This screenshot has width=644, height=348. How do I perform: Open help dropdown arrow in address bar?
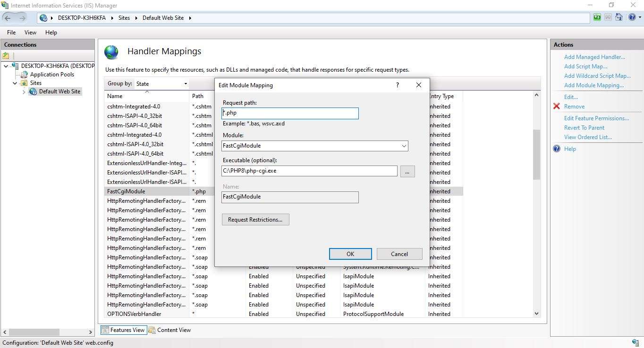[x=639, y=18]
